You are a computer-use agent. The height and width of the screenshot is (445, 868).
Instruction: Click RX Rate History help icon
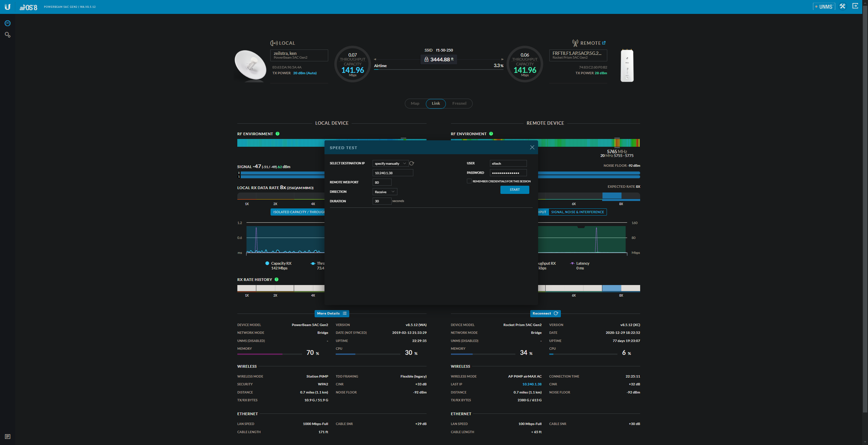coord(277,280)
